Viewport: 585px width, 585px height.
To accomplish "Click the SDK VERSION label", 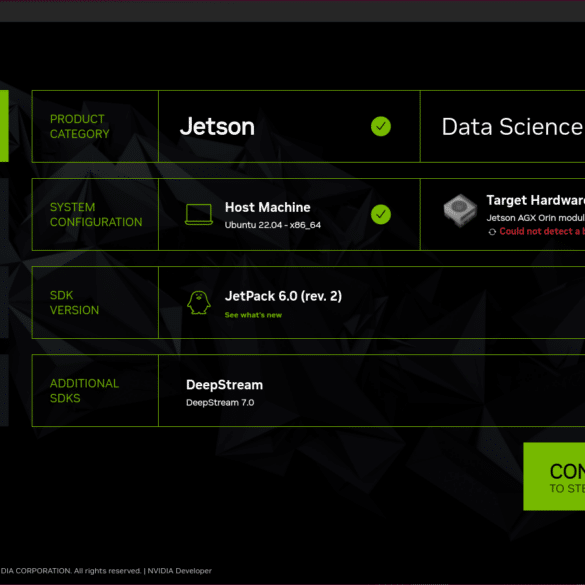I will coord(74,303).
